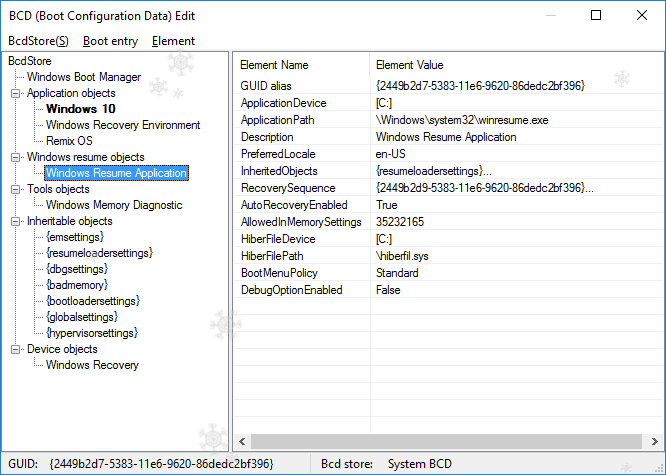Viewport: 666px width, 475px height.
Task: Click the 35232165 value
Action: pyautogui.click(x=400, y=222)
